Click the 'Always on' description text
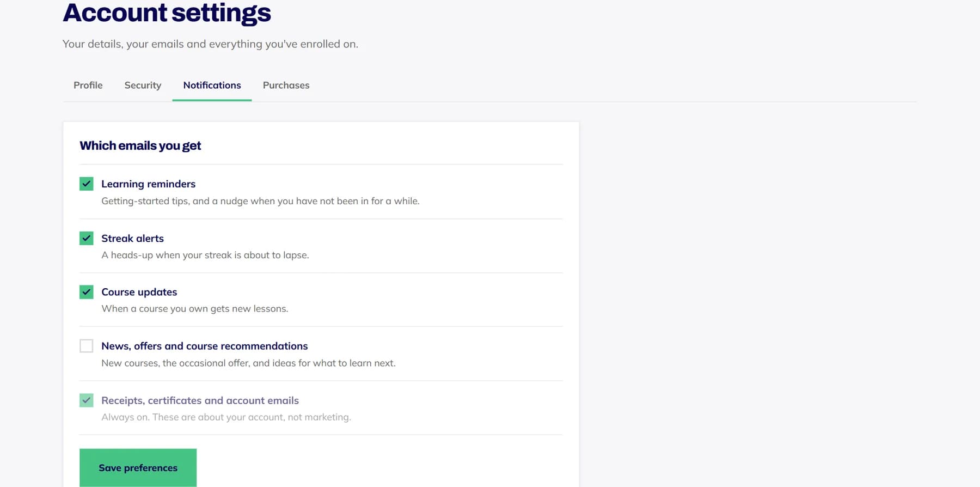The width and height of the screenshot is (980, 487). coord(226,417)
